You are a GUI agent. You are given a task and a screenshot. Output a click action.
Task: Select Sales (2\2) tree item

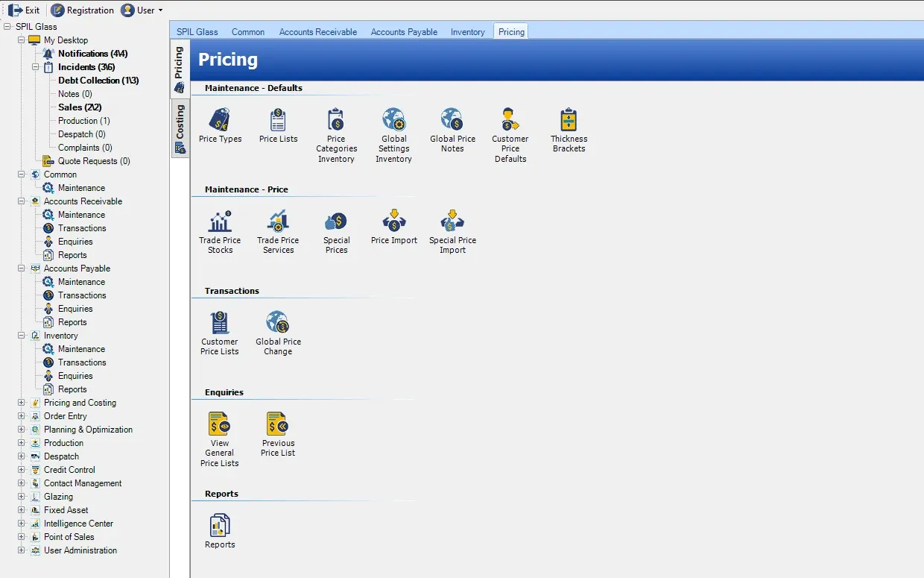(80, 107)
